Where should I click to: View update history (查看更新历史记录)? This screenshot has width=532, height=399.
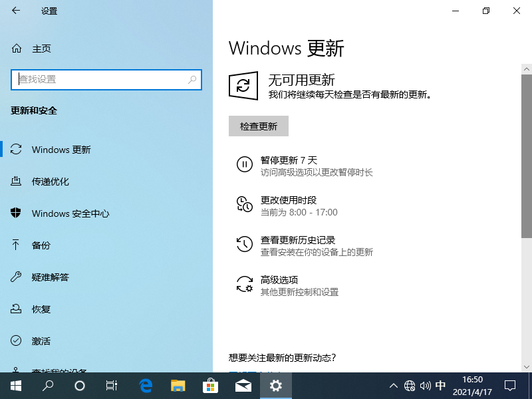point(297,240)
